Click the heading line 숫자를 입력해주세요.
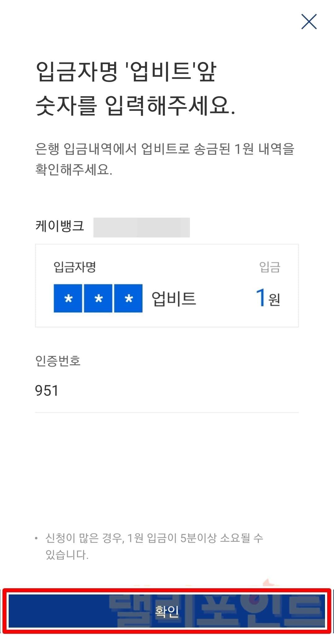 (135, 106)
